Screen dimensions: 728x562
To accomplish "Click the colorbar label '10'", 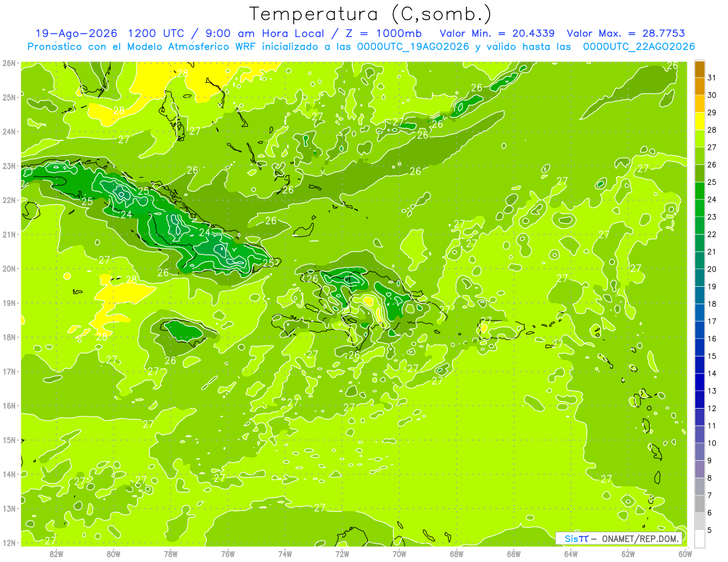I will coord(712,443).
